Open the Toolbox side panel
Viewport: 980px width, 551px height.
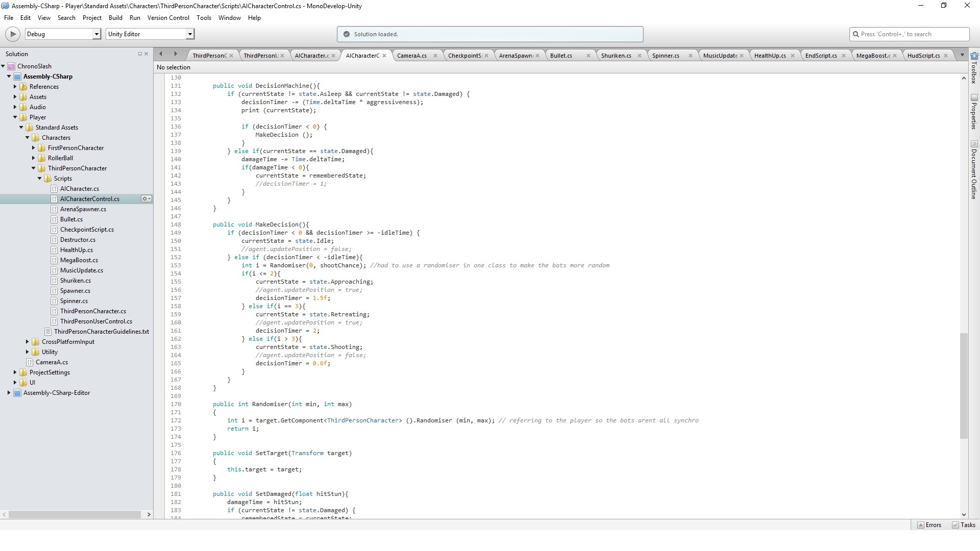coord(974,69)
